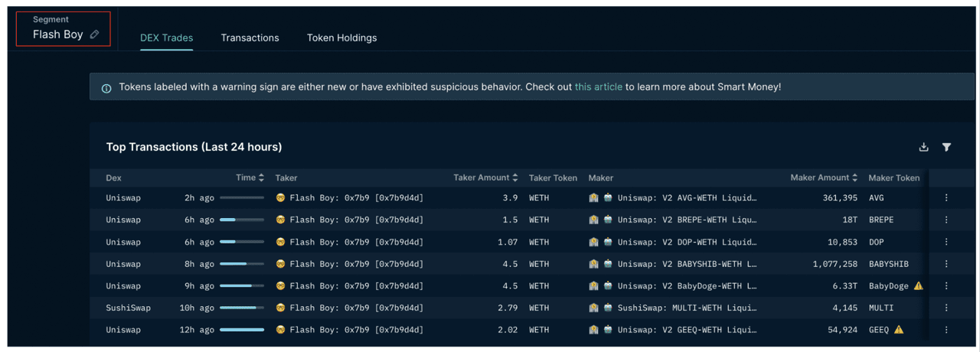980x352 pixels.
Task: Switch to the Transactions tab
Action: click(x=250, y=37)
